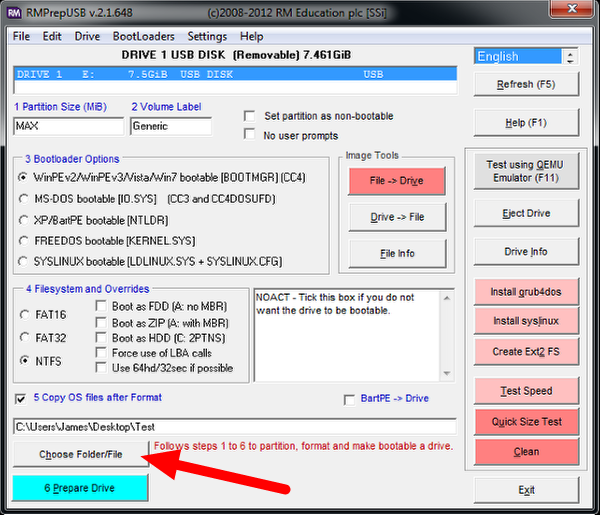The height and width of the screenshot is (515, 600).
Task: Click Test using QEMU Emulator button
Action: point(528,171)
